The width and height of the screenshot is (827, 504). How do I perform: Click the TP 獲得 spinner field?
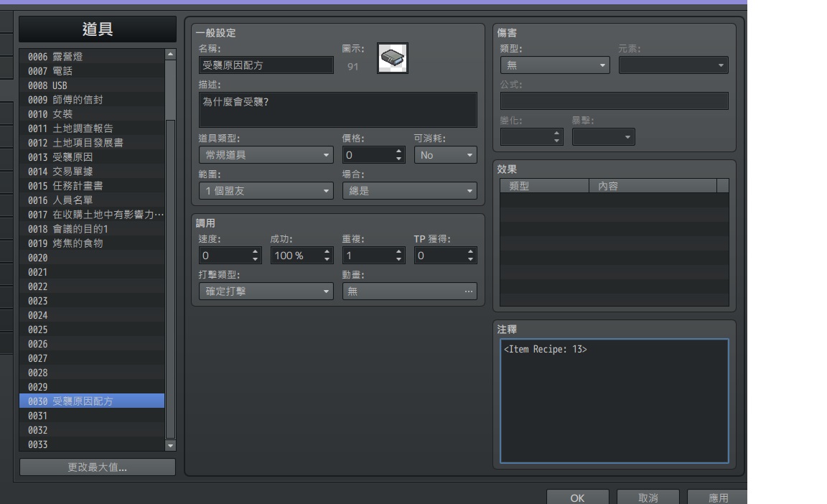446,256
